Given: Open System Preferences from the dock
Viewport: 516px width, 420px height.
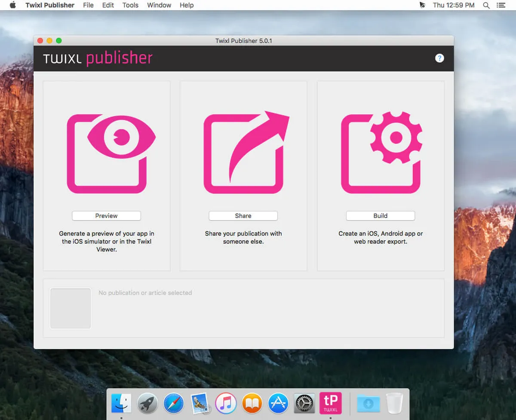Looking at the screenshot, I should pos(304,404).
